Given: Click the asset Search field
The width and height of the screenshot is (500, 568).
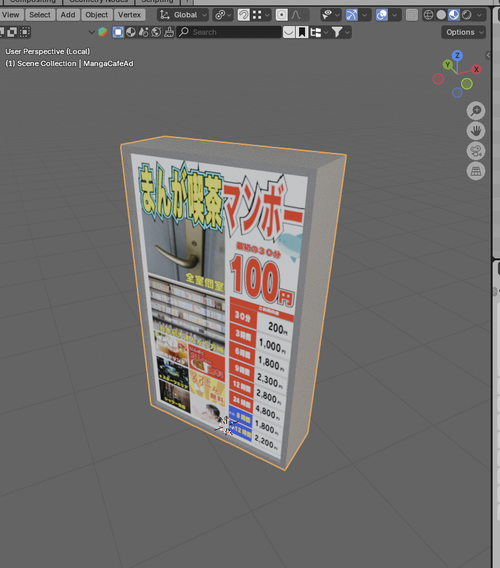Looking at the screenshot, I should tap(229, 32).
